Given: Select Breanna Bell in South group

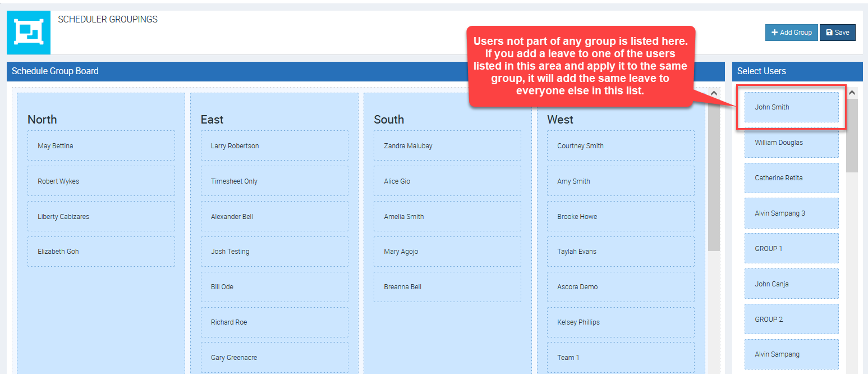Looking at the screenshot, I should (x=447, y=287).
